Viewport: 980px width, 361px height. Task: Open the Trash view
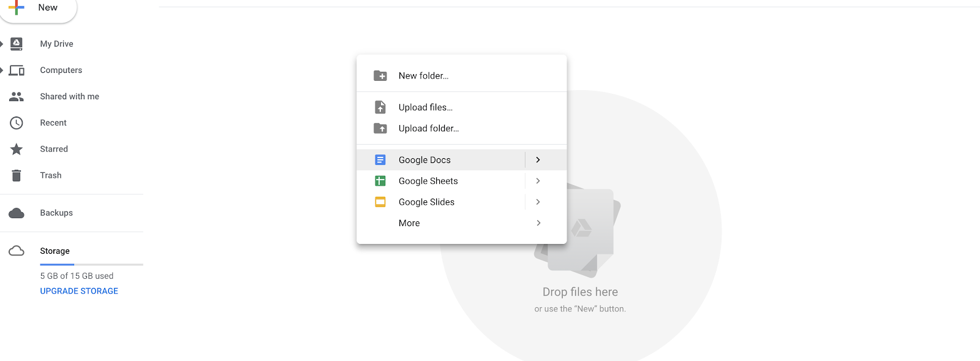(x=51, y=175)
